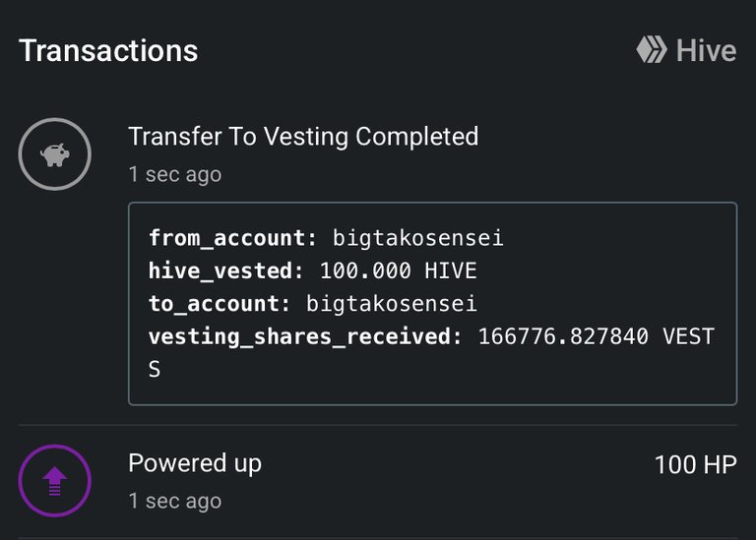Select the Hive token label

point(706,50)
